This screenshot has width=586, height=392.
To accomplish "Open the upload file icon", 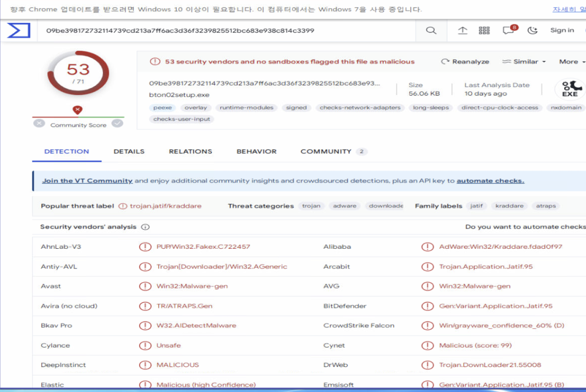I will [462, 31].
